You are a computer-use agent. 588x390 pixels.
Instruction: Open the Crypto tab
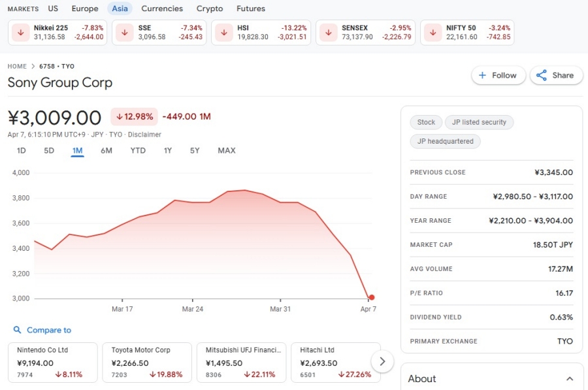coord(210,8)
